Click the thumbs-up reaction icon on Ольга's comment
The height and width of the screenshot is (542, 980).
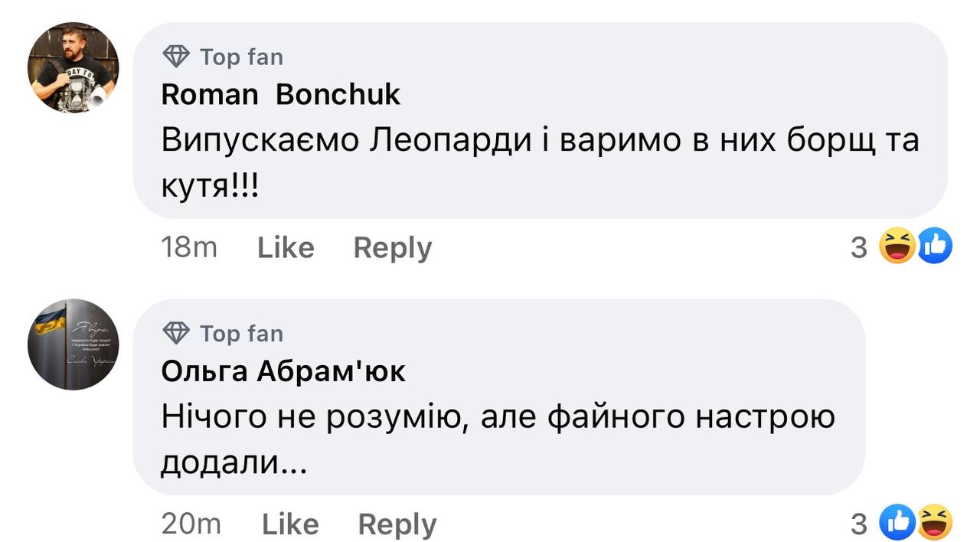(897, 523)
